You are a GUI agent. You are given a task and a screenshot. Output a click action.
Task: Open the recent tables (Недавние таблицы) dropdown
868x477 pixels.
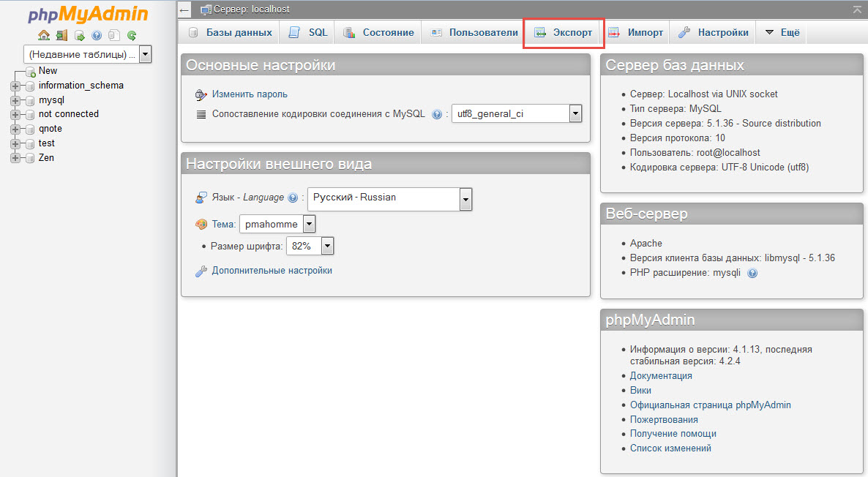point(88,54)
